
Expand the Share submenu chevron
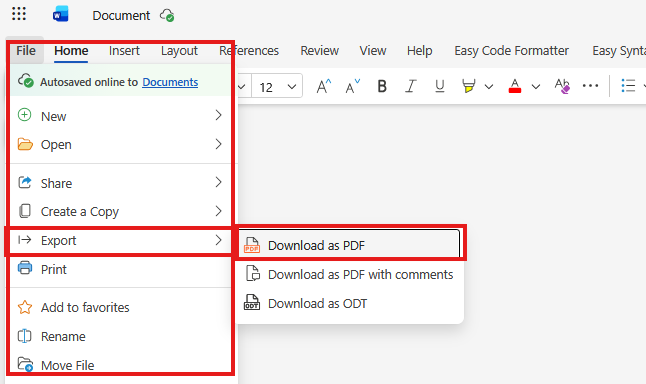coord(218,182)
